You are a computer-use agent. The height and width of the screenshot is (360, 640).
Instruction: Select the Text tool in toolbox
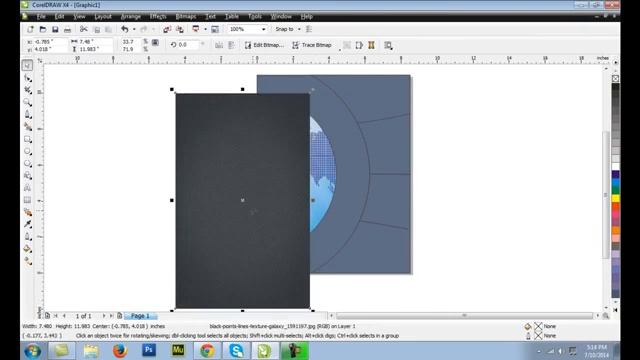27,188
